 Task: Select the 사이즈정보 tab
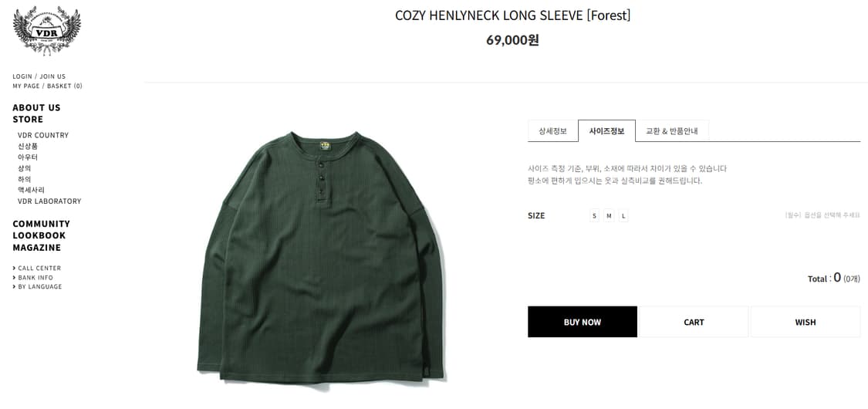pyautogui.click(x=606, y=131)
